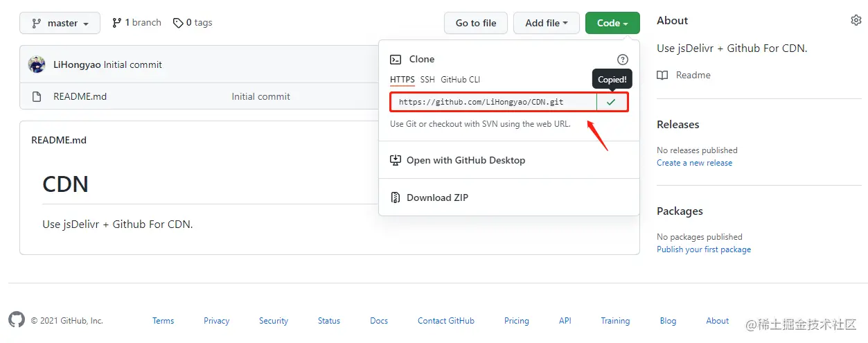Open the Privacy footer link
Image resolution: width=868 pixels, height=343 pixels.
click(x=216, y=321)
